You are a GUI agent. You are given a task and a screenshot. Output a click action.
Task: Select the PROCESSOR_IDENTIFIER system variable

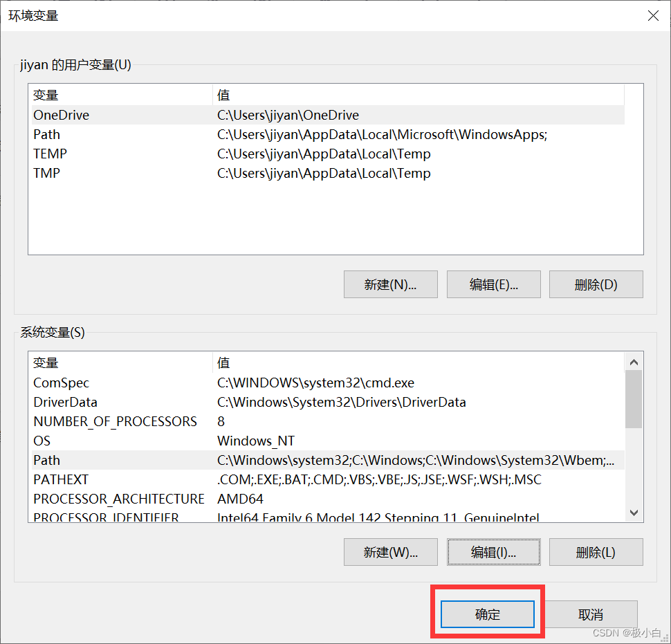328,515
